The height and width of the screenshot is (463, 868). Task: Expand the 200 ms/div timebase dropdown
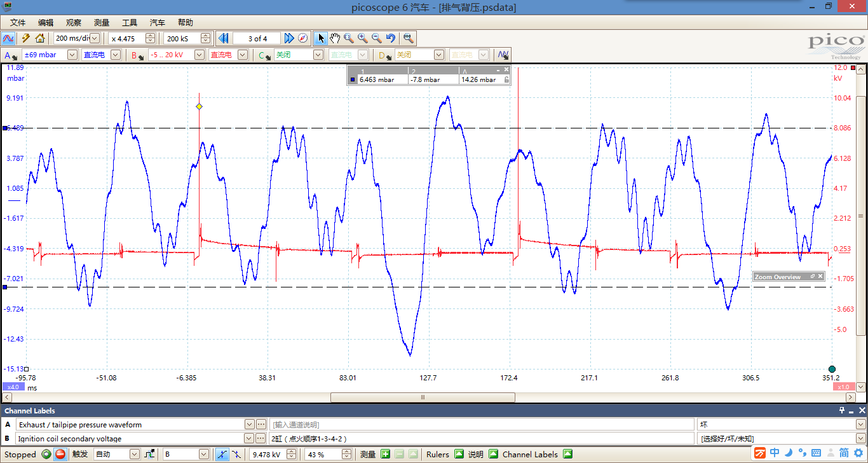(95, 38)
